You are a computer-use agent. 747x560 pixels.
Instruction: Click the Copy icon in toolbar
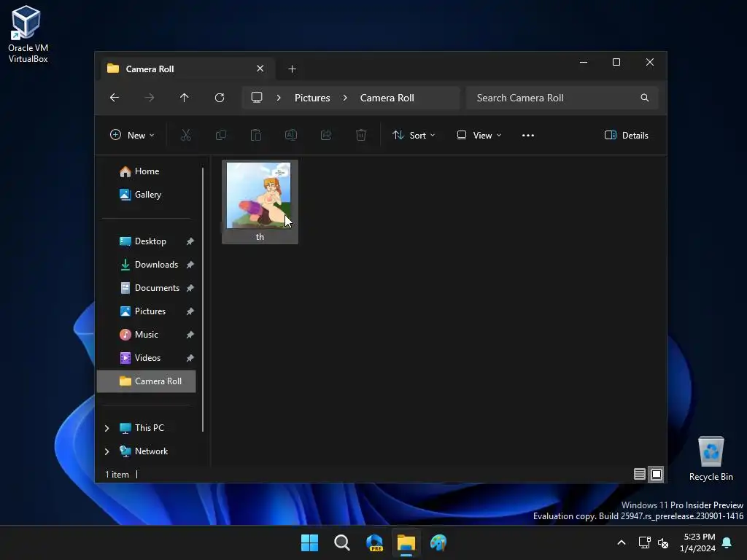tap(221, 135)
